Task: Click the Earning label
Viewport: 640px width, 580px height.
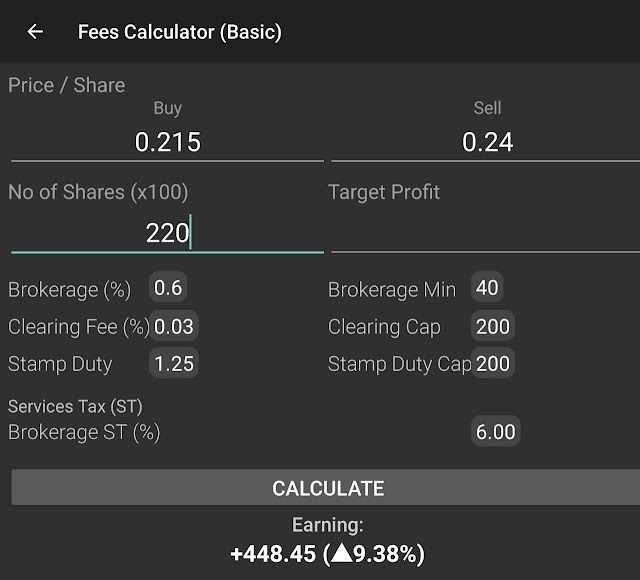Action: pyautogui.click(x=327, y=524)
